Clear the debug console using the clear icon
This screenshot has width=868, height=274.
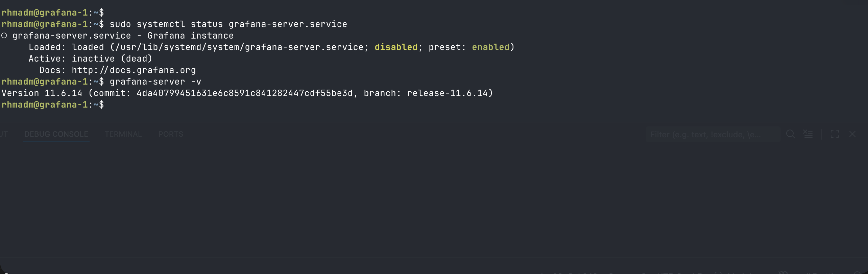[x=808, y=134]
